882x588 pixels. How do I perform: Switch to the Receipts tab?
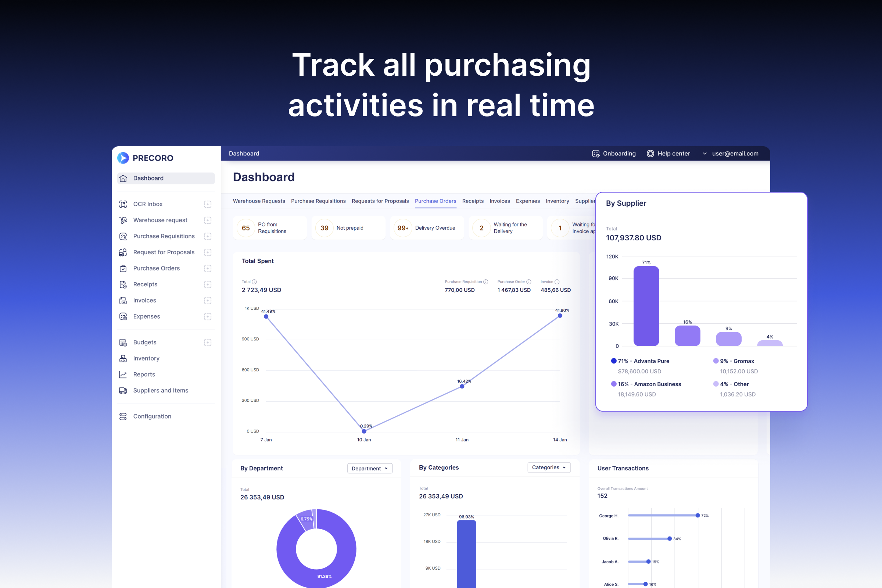[473, 201]
